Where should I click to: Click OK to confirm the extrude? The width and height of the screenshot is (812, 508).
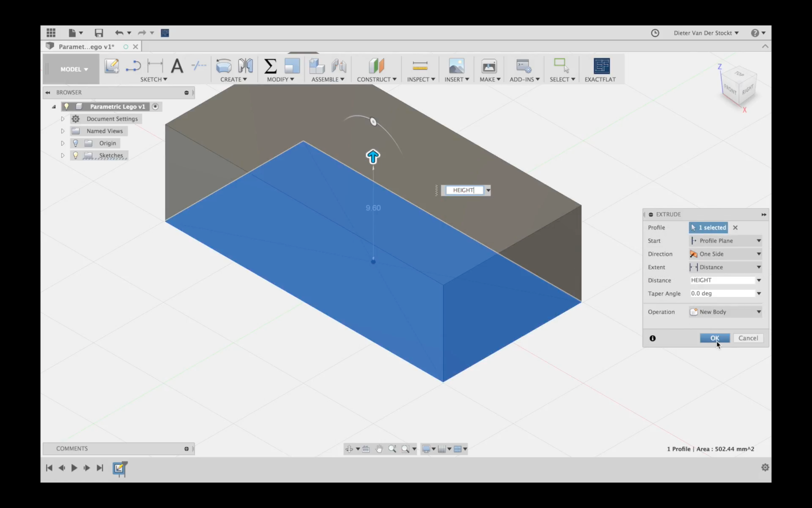715,338
